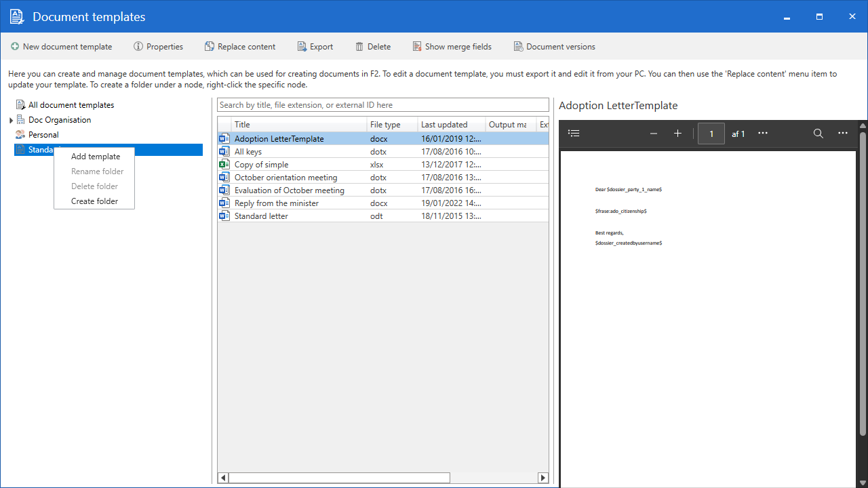Click the Properties info icon
This screenshot has height=488, width=868.
click(x=138, y=47)
